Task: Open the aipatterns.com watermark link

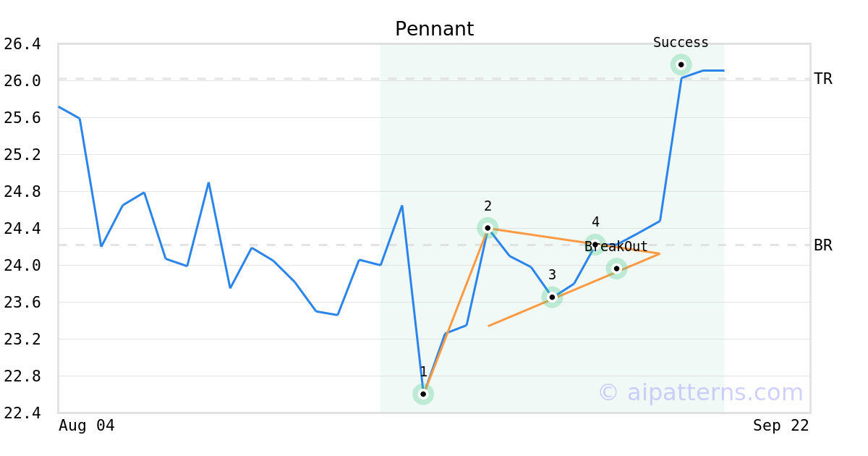Action: click(x=700, y=392)
